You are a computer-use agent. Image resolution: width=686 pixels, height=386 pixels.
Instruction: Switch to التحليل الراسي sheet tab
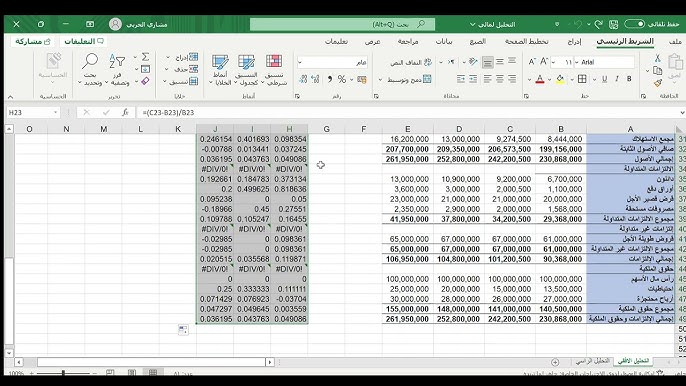coord(592,361)
